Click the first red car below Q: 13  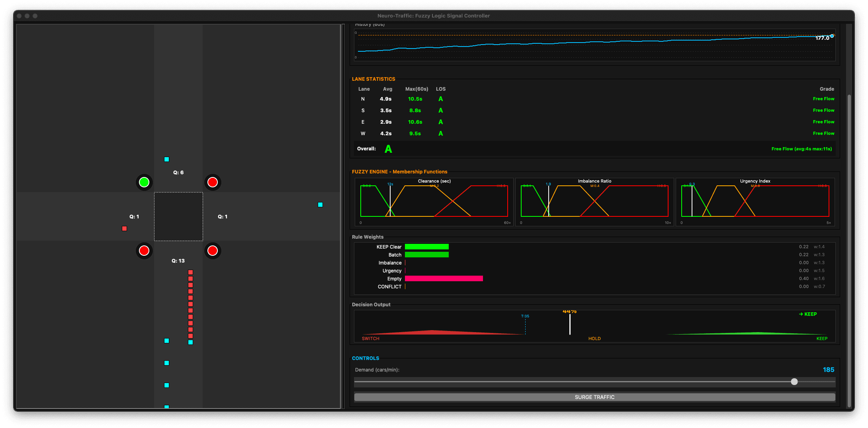click(x=190, y=272)
